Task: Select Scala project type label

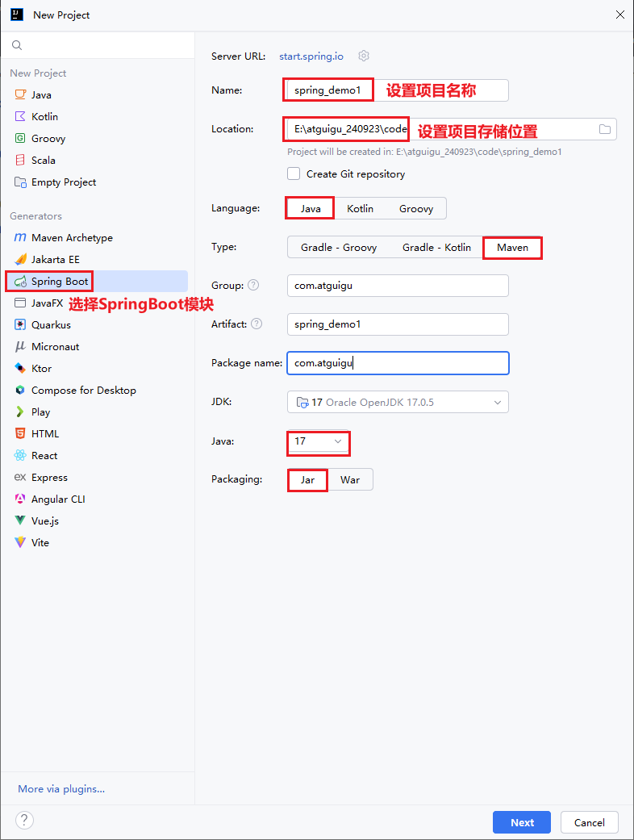Action: coord(44,161)
